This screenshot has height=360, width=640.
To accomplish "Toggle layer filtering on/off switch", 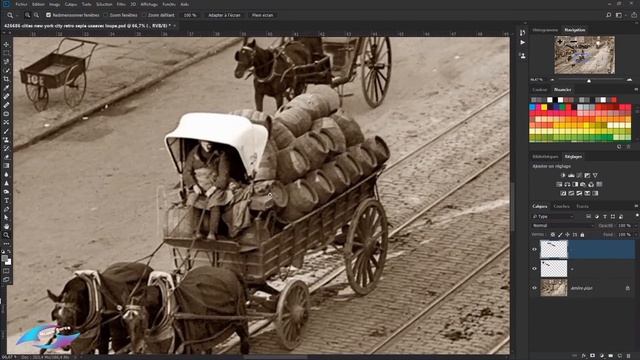I will [637, 215].
